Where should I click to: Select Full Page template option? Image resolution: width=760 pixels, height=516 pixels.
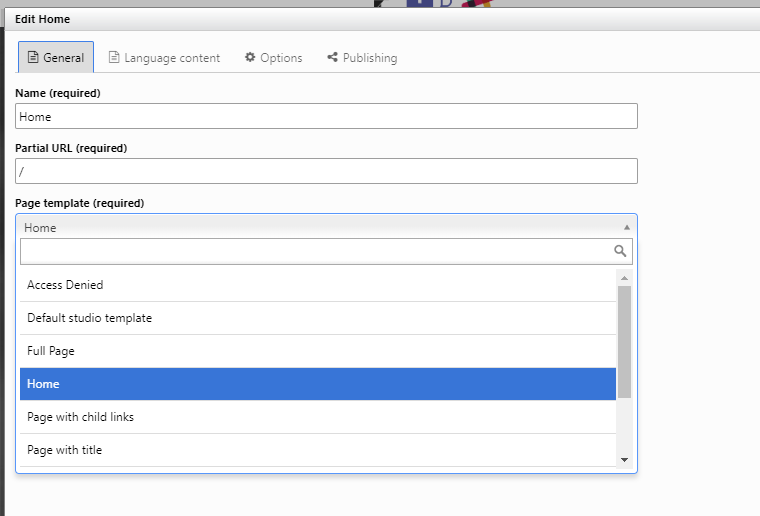[318, 351]
